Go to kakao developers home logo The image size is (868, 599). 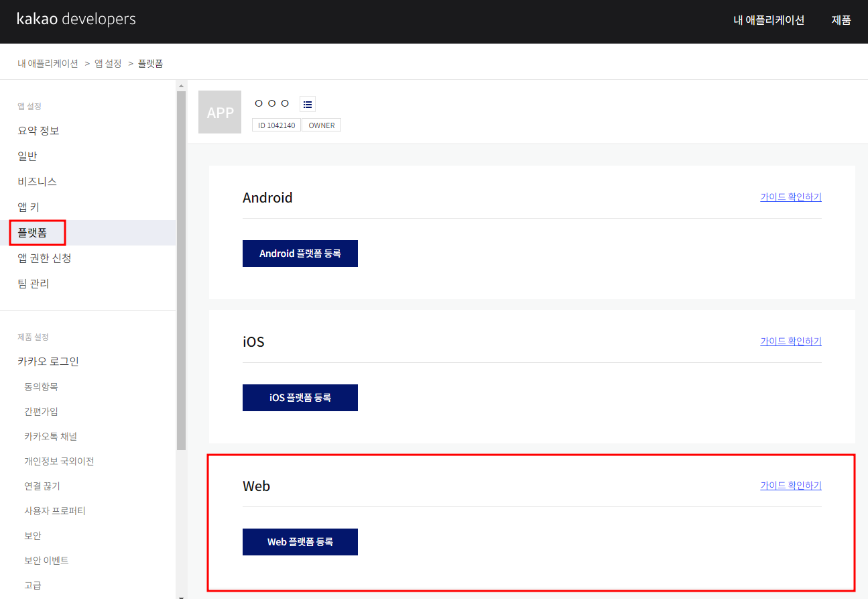(76, 19)
